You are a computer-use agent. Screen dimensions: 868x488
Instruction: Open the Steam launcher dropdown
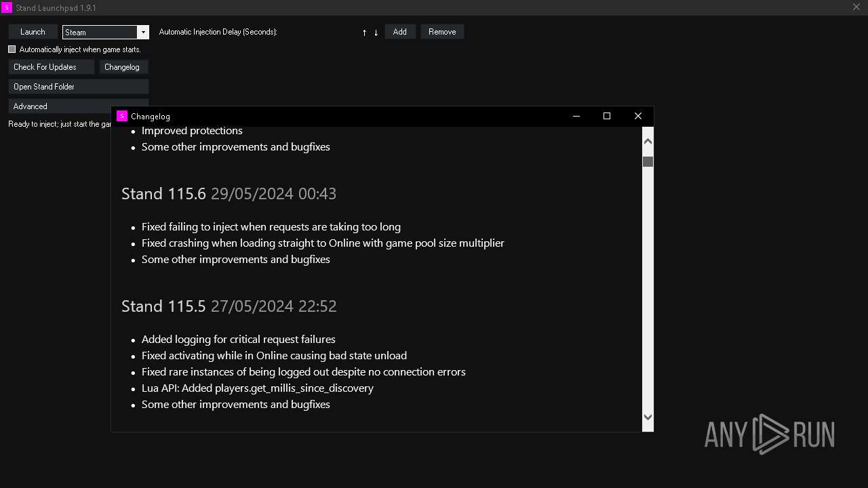pyautogui.click(x=142, y=32)
